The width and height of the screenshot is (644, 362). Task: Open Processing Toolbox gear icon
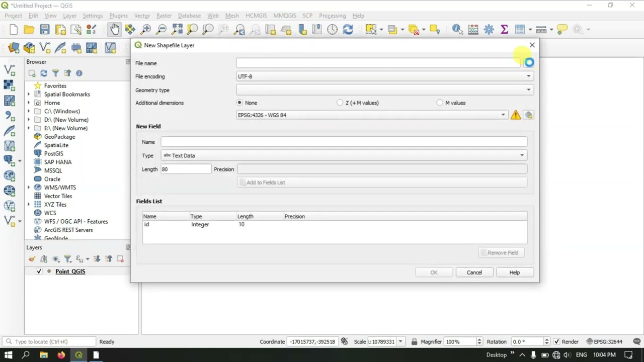489,30
